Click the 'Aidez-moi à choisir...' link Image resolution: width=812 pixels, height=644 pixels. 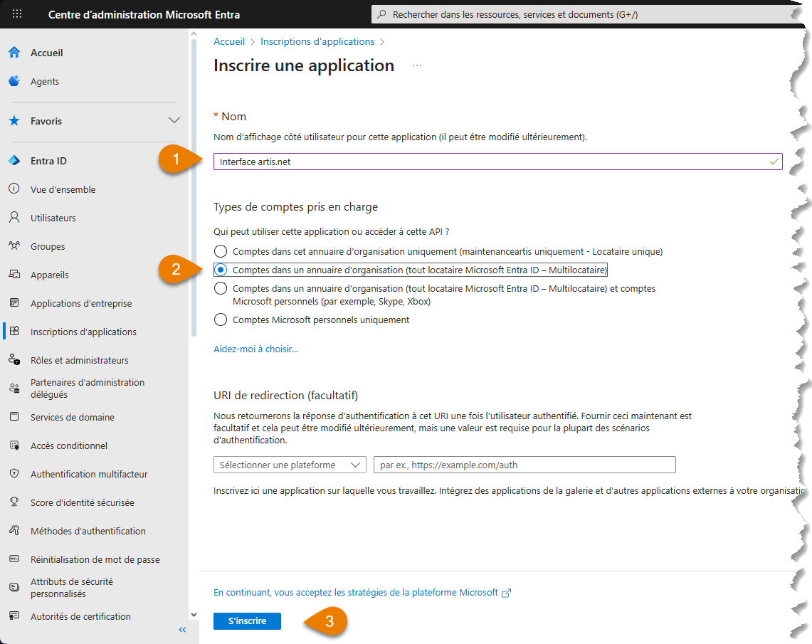255,349
